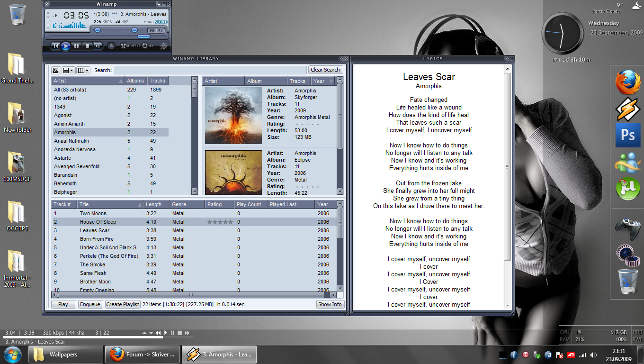Toggle Shuffle mode in Winamp

131,46
